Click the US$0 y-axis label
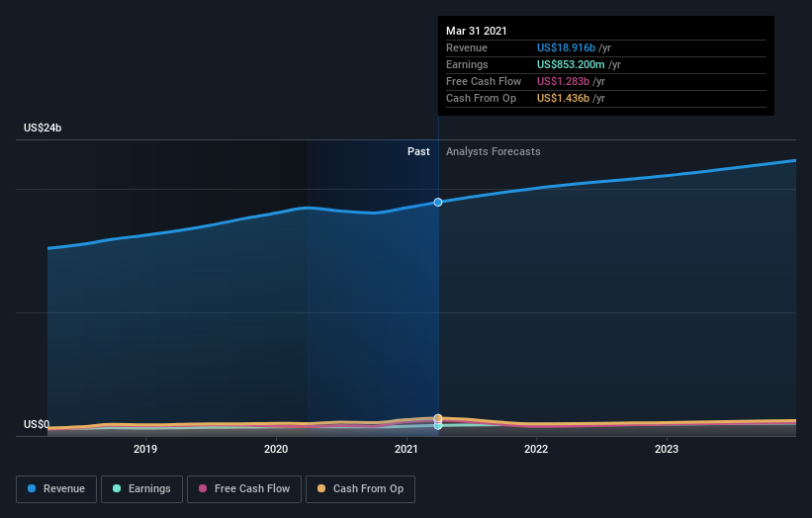The height and width of the screenshot is (518, 812). tap(37, 424)
